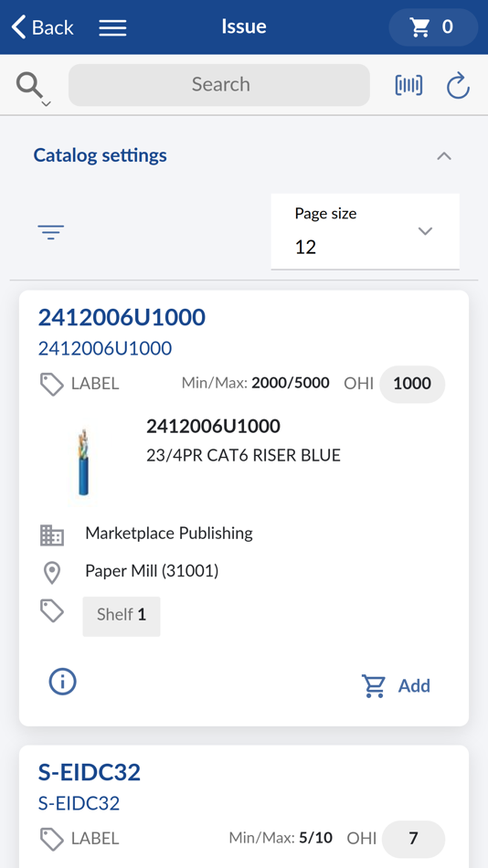Select Paper Mill (31001) location text

tap(152, 571)
